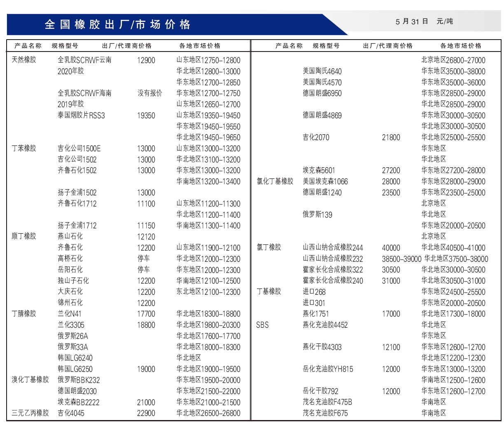Click the factory price 12120

[x=146, y=237]
